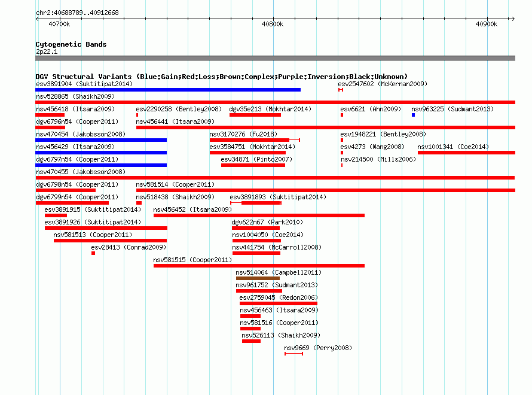Select esv2290258 (Bentley2008) variant label

pos(179,109)
